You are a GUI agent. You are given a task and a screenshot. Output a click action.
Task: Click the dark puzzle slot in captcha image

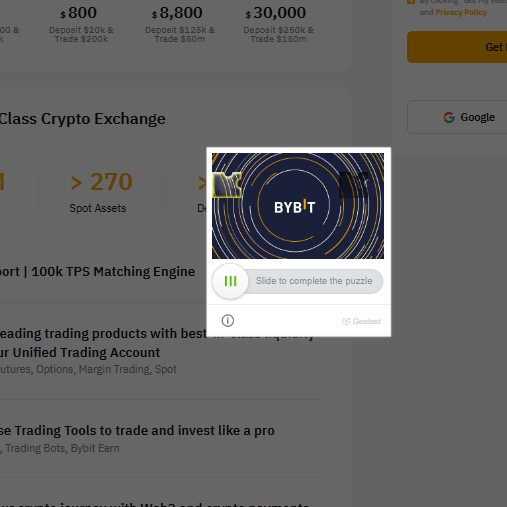tap(354, 185)
